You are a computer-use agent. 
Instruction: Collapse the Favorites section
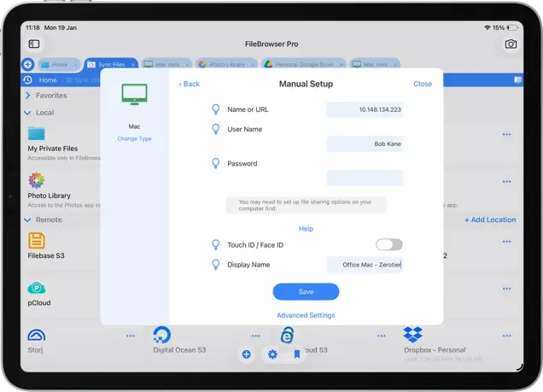coord(27,96)
